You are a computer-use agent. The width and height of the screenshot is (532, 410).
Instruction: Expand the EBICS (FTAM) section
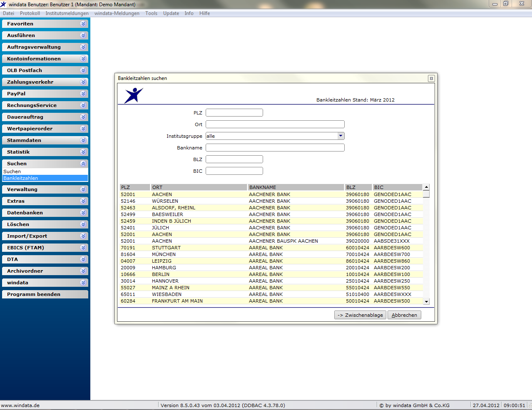[45, 248]
